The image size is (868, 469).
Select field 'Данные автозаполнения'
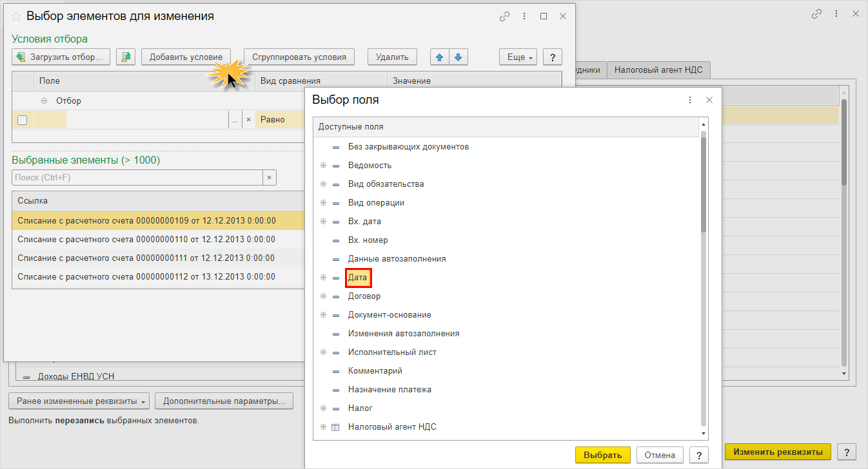tap(397, 259)
